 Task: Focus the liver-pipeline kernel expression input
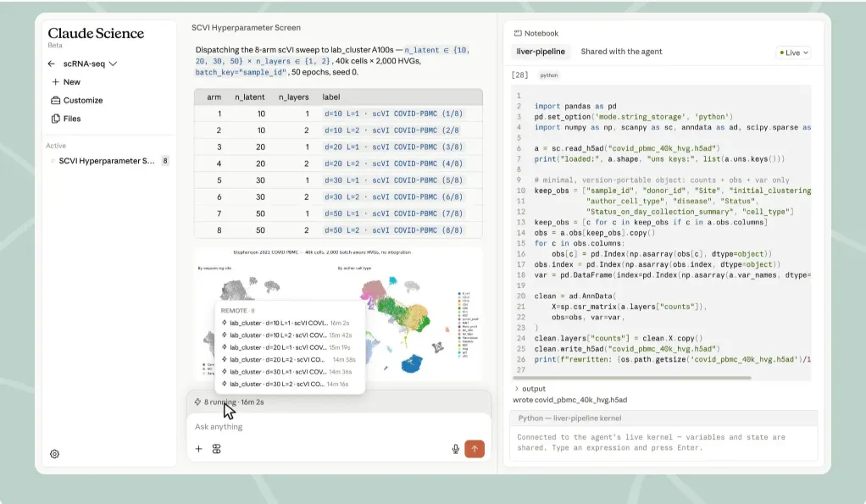pos(663,443)
